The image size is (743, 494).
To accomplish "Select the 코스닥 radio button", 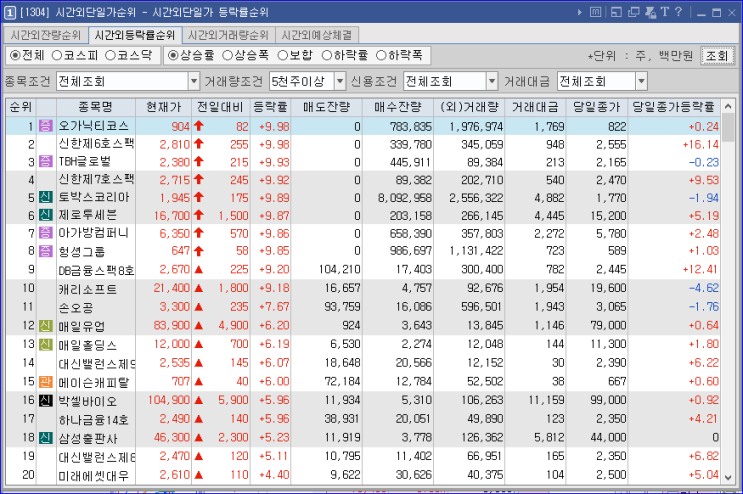I will click(x=110, y=55).
